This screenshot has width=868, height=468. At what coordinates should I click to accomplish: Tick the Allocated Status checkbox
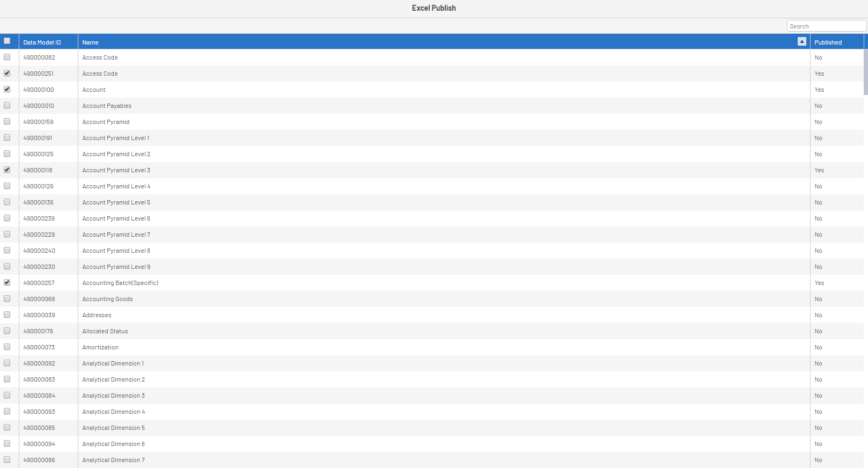[7, 331]
